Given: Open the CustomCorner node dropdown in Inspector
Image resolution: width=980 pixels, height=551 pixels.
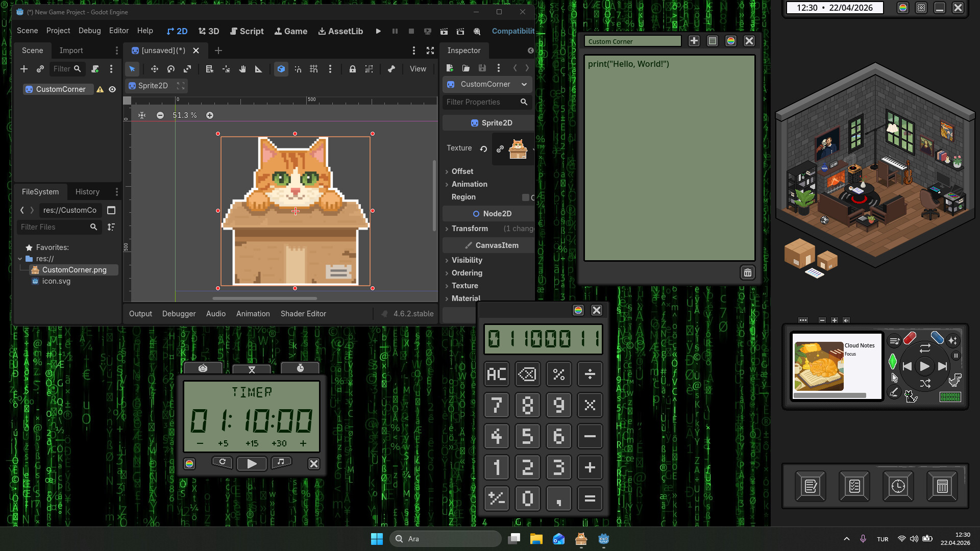Looking at the screenshot, I should pos(524,84).
